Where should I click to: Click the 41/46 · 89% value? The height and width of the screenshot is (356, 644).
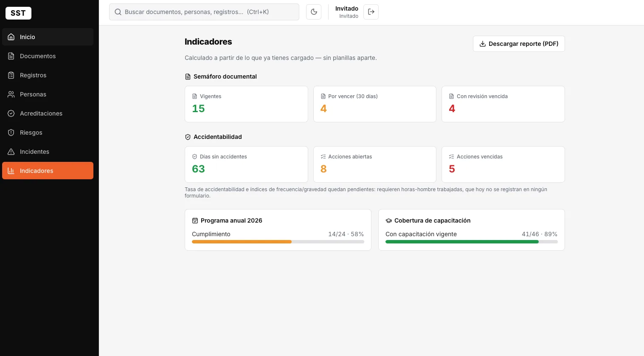point(540,234)
